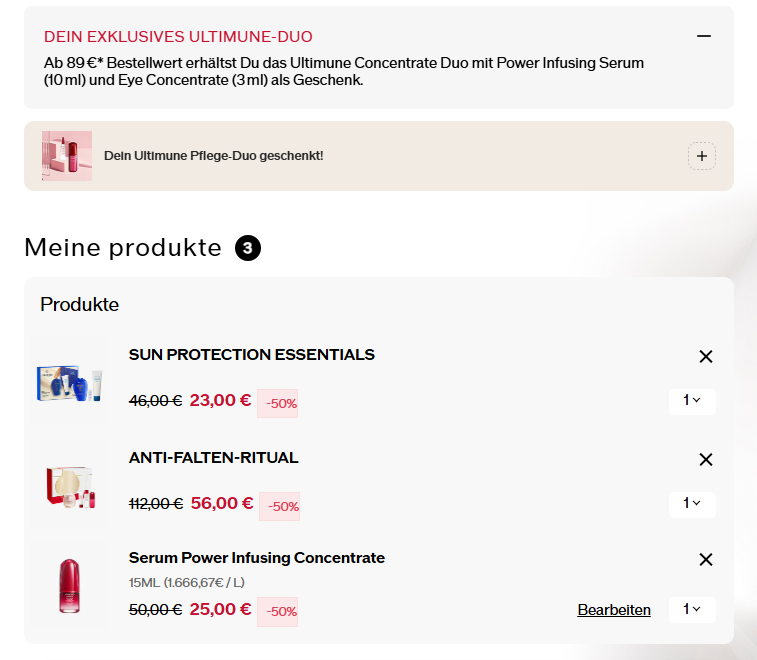
Task: Click the Bearbeiten link
Action: 614,610
